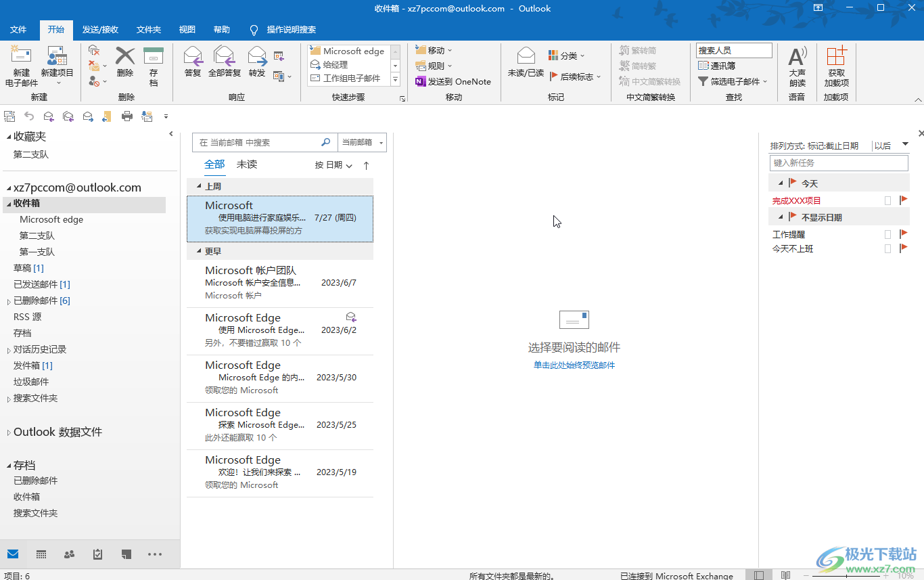The image size is (924, 580).
Task: Open the 分类 categorize dropdown
Action: [x=566, y=55]
